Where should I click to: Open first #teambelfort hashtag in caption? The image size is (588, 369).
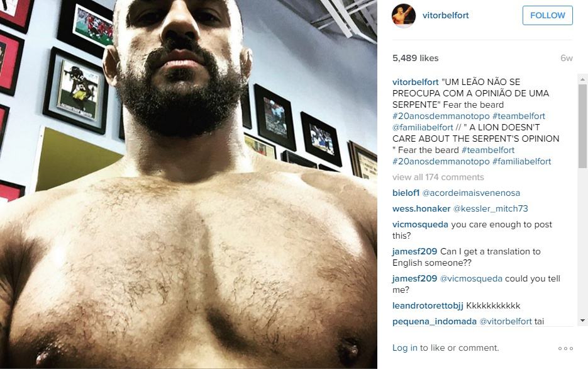[519, 116]
